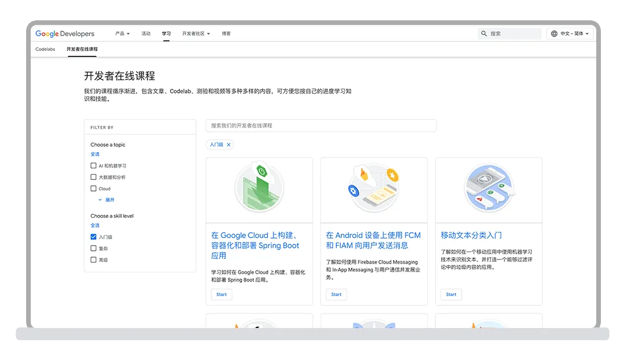Open the 在 Google Cloud 上构建 course title
Image resolution: width=627 pixels, height=364 pixels.
point(255,245)
